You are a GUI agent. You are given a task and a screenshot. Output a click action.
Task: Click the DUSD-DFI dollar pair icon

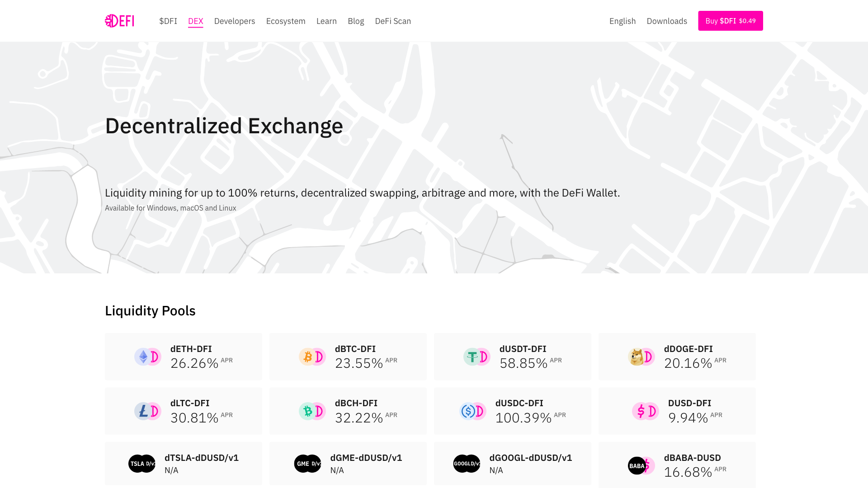coord(646,411)
